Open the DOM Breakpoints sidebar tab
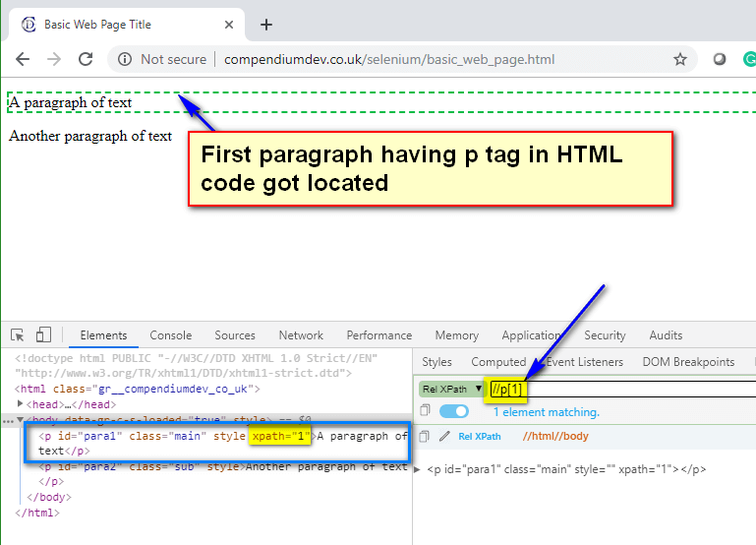Image resolution: width=756 pixels, height=545 pixels. 688,362
